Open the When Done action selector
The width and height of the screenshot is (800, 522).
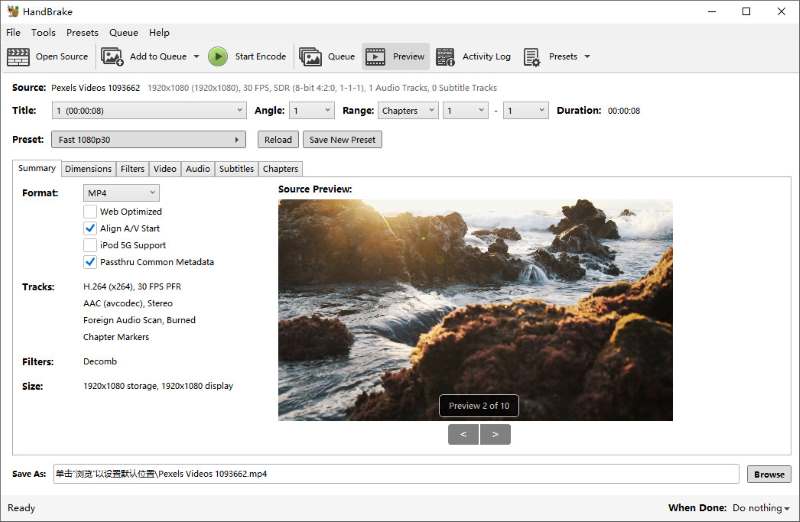[761, 508]
